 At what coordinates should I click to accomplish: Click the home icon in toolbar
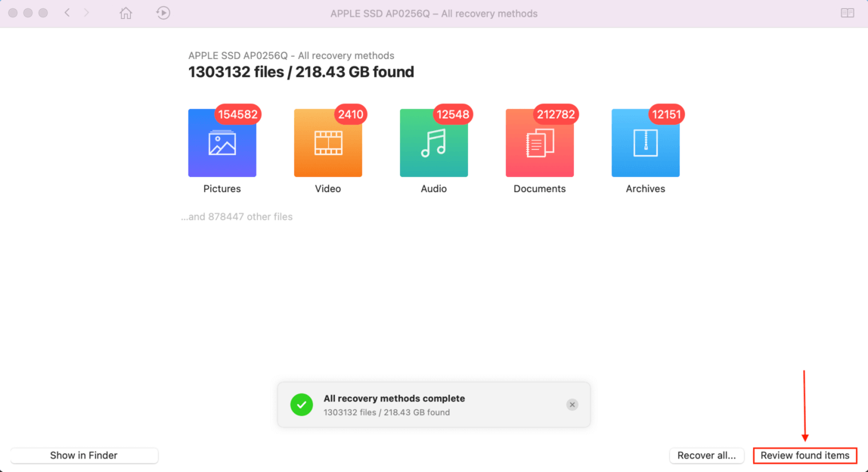pyautogui.click(x=126, y=13)
